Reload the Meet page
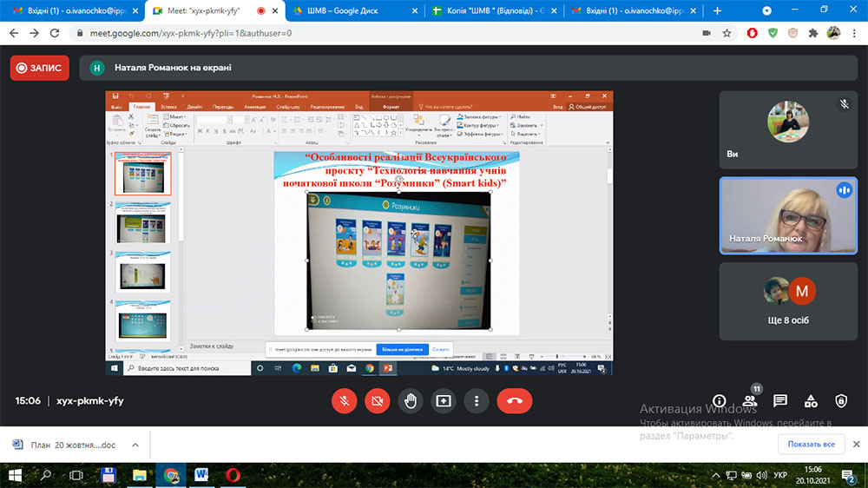This screenshot has width=868, height=488. [x=55, y=33]
